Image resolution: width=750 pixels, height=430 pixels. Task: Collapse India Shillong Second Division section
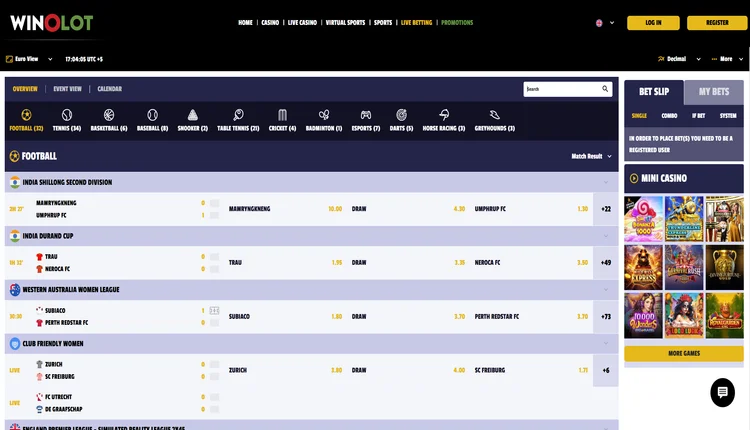[606, 182]
